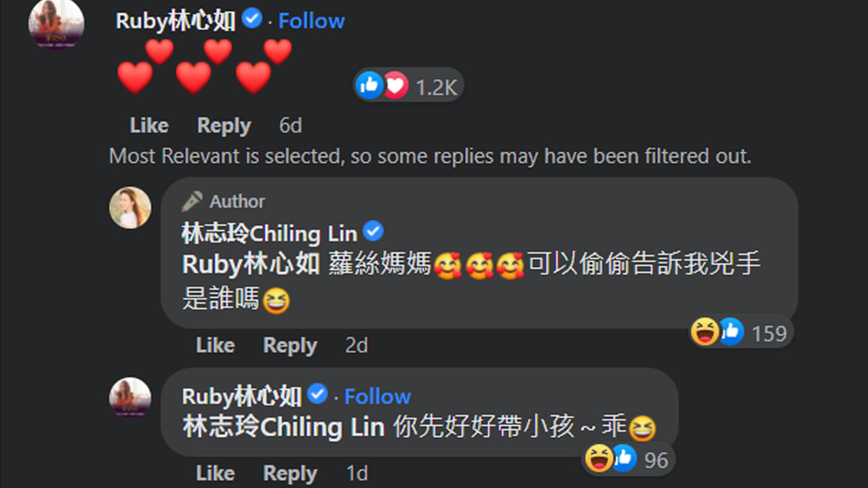Like Chiling Lin's 2d reply

coord(215,345)
